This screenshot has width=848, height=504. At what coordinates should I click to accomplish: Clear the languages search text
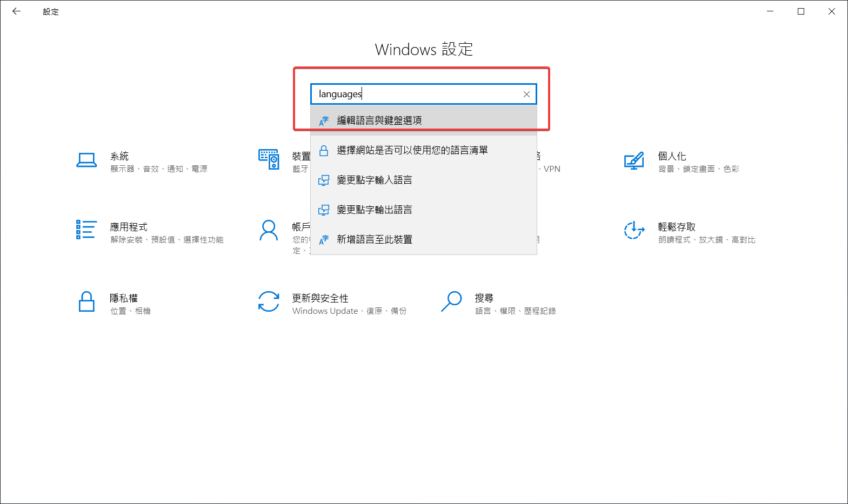[x=526, y=94]
